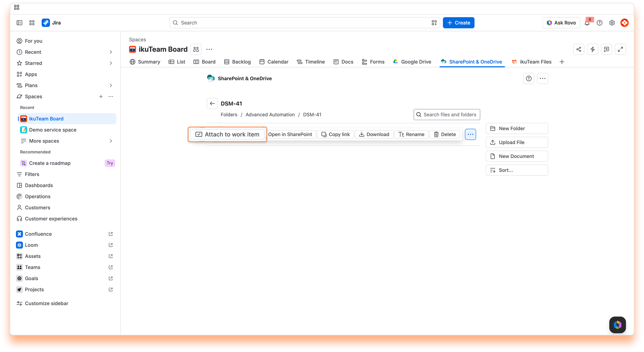Open the Help question mark in top bar
Image resolution: width=644 pixels, height=352 pixels.
point(600,23)
